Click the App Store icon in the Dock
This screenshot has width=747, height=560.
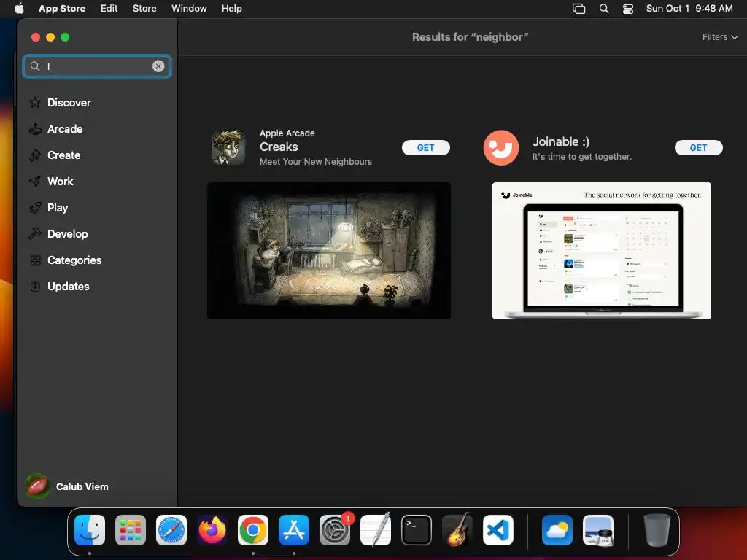click(294, 530)
